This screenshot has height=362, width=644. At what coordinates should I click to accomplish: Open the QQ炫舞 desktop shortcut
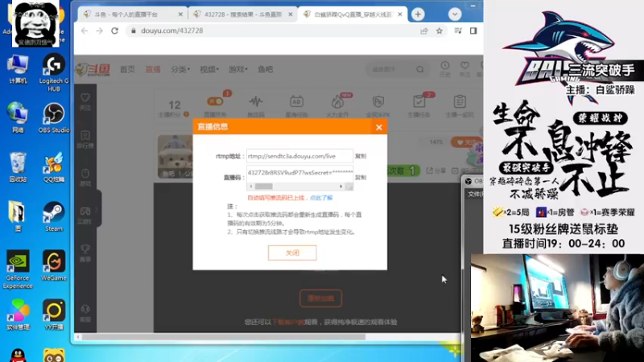tap(54, 167)
